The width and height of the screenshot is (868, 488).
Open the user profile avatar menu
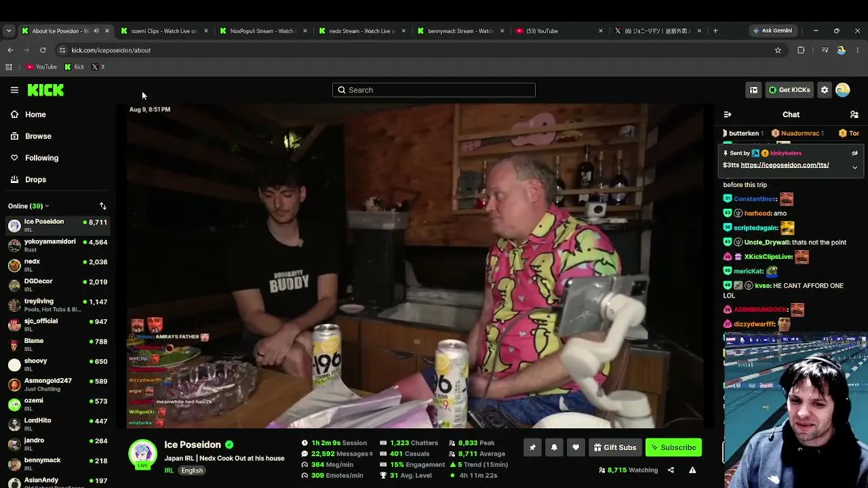(x=843, y=89)
